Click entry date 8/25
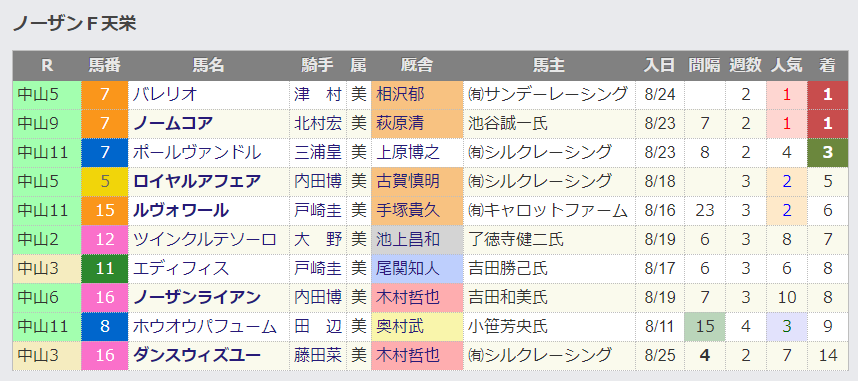The image size is (858, 381). click(x=660, y=356)
